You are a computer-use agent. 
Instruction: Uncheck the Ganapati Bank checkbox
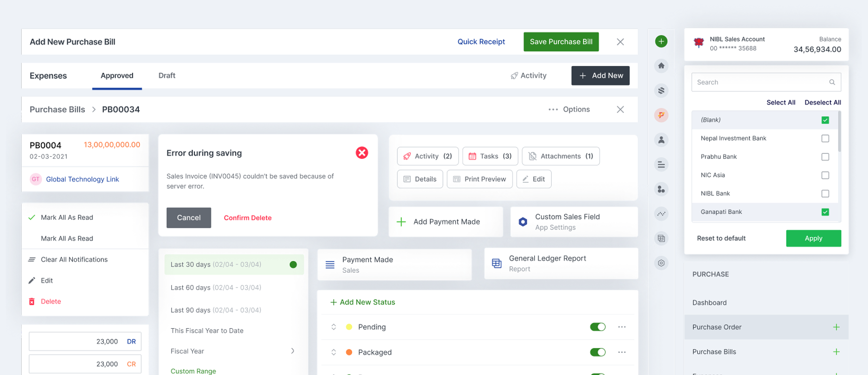point(825,212)
